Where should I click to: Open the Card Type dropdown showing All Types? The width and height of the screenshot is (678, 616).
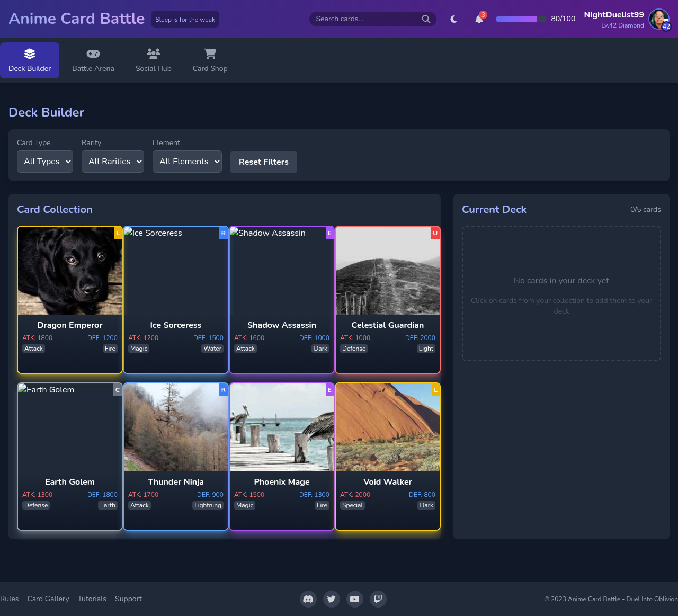pyautogui.click(x=44, y=162)
